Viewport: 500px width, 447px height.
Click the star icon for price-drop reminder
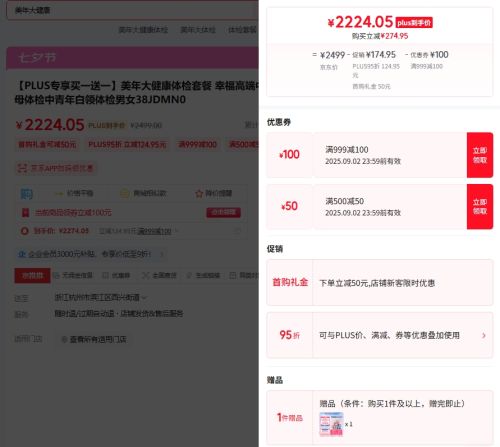click(x=199, y=194)
